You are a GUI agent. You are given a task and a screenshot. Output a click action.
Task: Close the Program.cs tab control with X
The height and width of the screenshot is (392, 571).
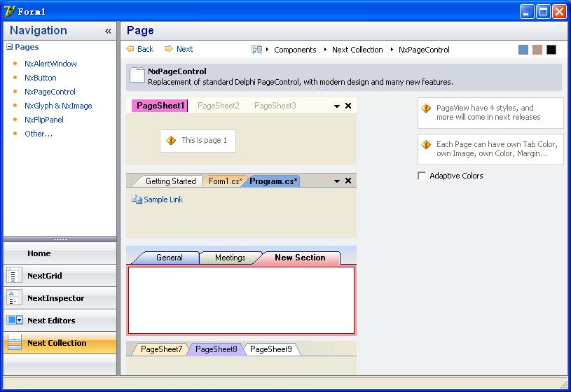pyautogui.click(x=348, y=181)
